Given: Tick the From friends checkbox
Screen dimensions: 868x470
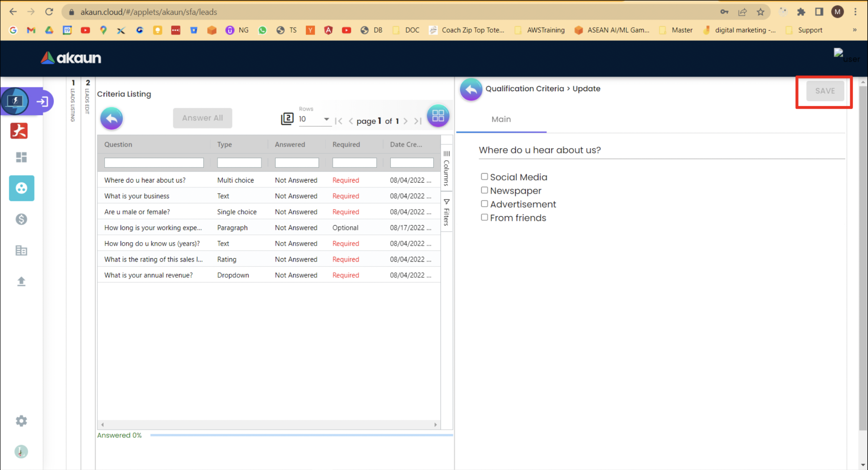Looking at the screenshot, I should click(484, 217).
